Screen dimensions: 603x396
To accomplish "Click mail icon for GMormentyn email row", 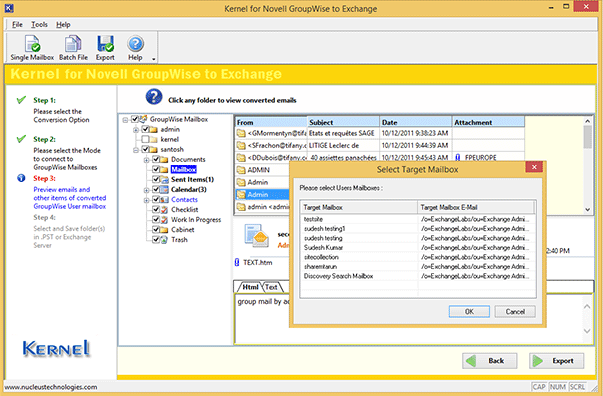I will (241, 133).
